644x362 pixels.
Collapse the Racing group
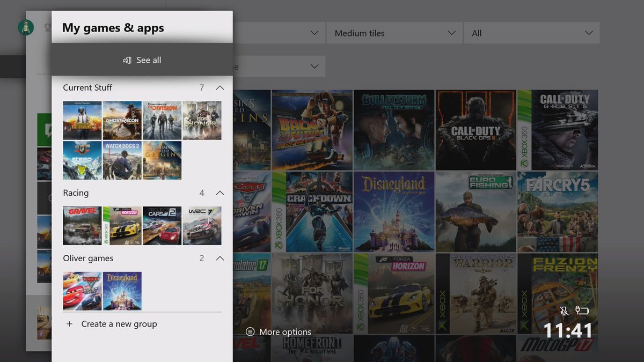point(219,193)
